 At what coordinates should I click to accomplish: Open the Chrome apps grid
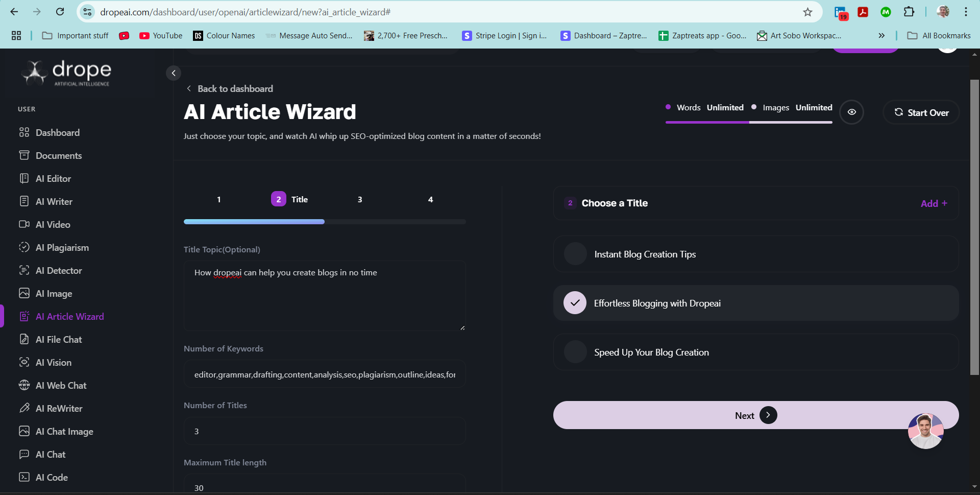16,35
